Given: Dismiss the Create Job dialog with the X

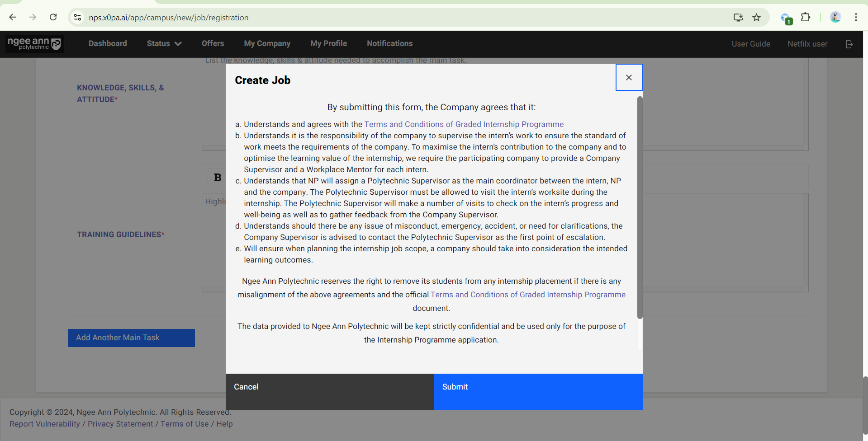Looking at the screenshot, I should [629, 77].
